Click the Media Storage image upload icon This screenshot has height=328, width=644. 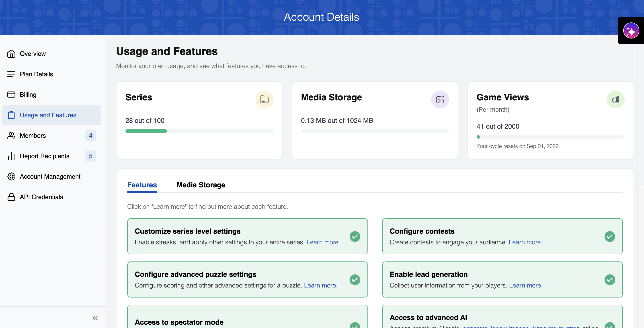[440, 99]
